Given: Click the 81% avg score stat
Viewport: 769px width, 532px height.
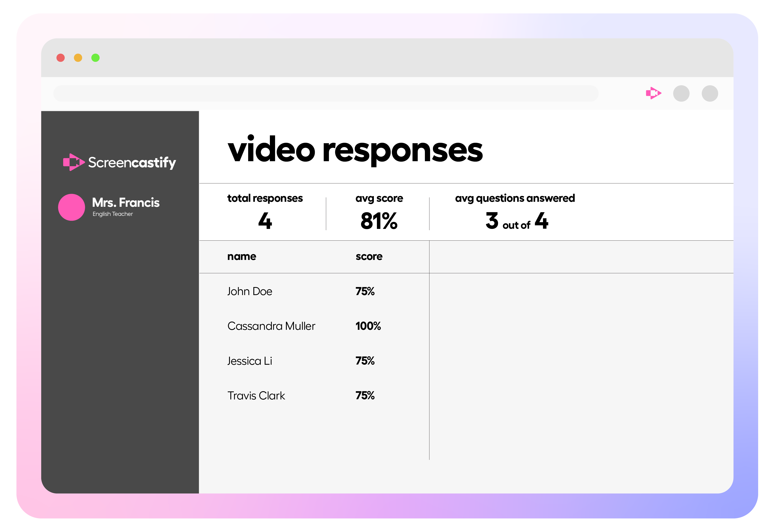Looking at the screenshot, I should [379, 221].
